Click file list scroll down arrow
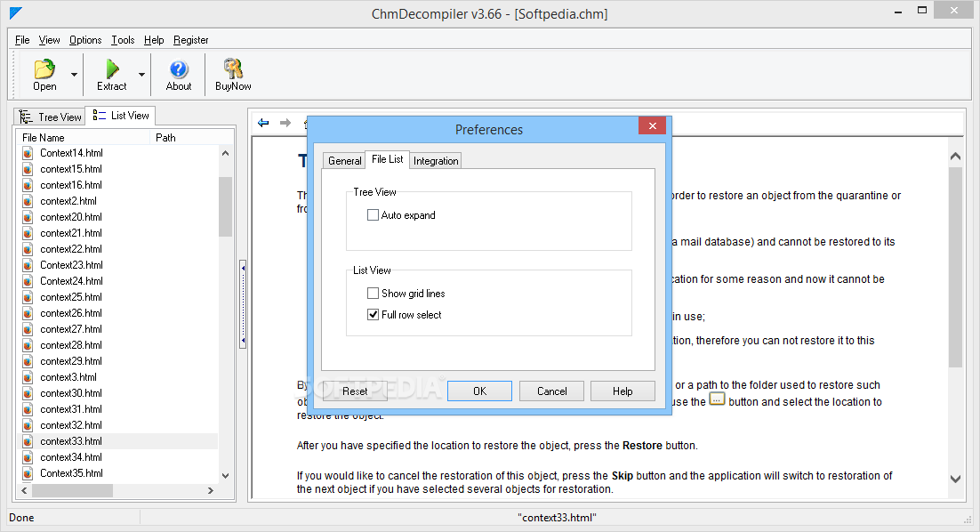The image size is (980, 532). [226, 476]
